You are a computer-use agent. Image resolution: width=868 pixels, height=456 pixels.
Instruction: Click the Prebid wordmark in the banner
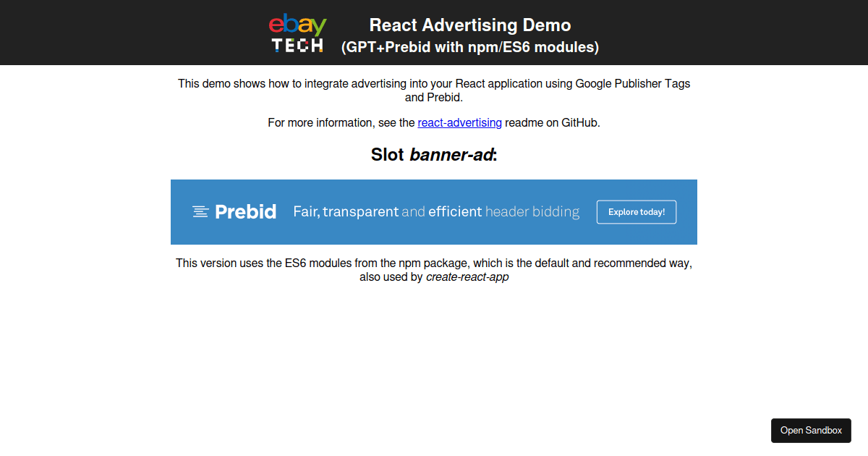pos(245,211)
